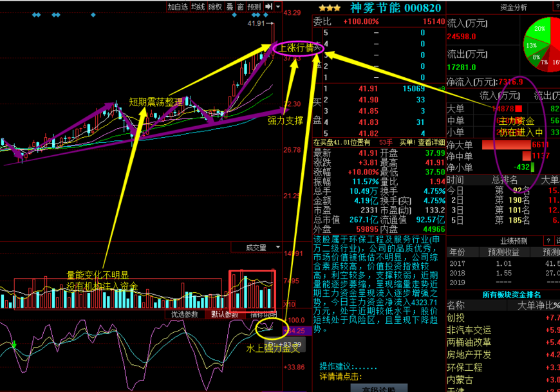Click the 金额 value 4.19亿
560x392 pixels.
tap(366, 201)
